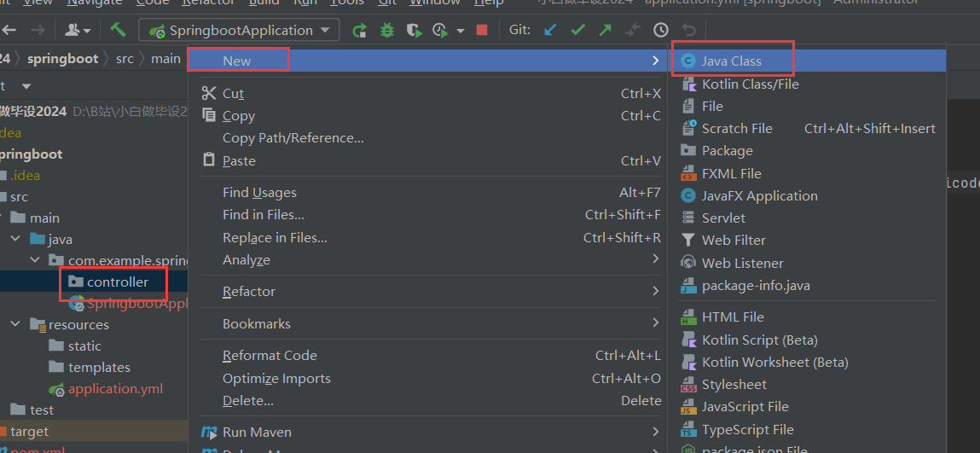Stop the application with red square
The width and height of the screenshot is (980, 453).
click(x=481, y=30)
